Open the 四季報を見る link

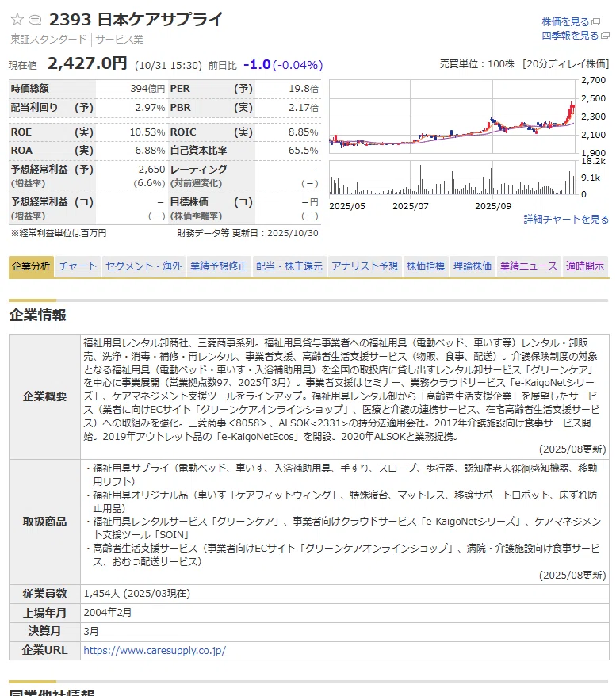point(570,36)
